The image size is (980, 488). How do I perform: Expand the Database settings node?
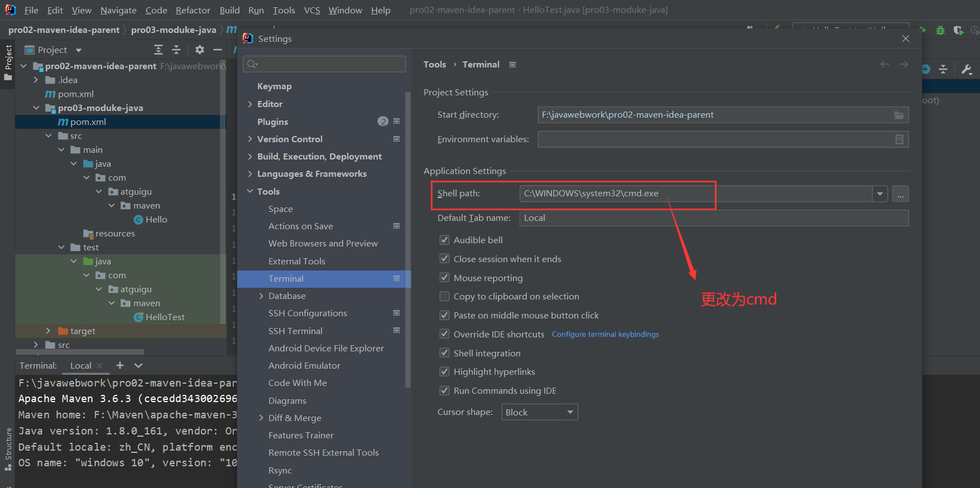pos(261,296)
